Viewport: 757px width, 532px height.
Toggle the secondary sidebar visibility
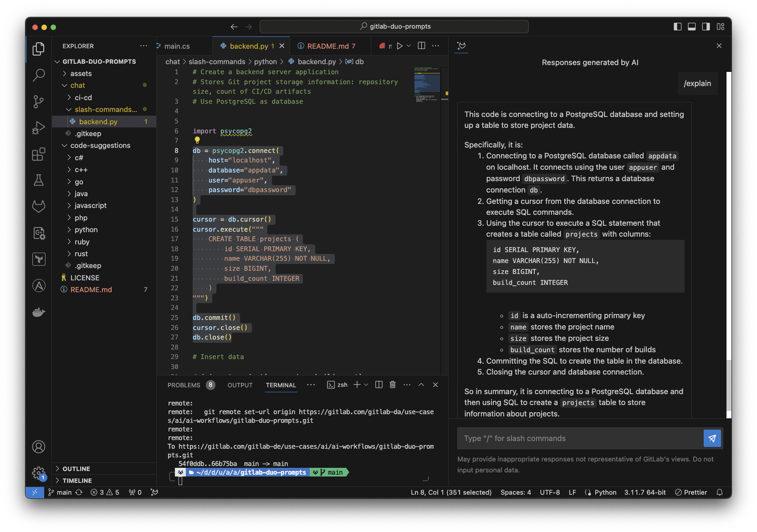706,26
